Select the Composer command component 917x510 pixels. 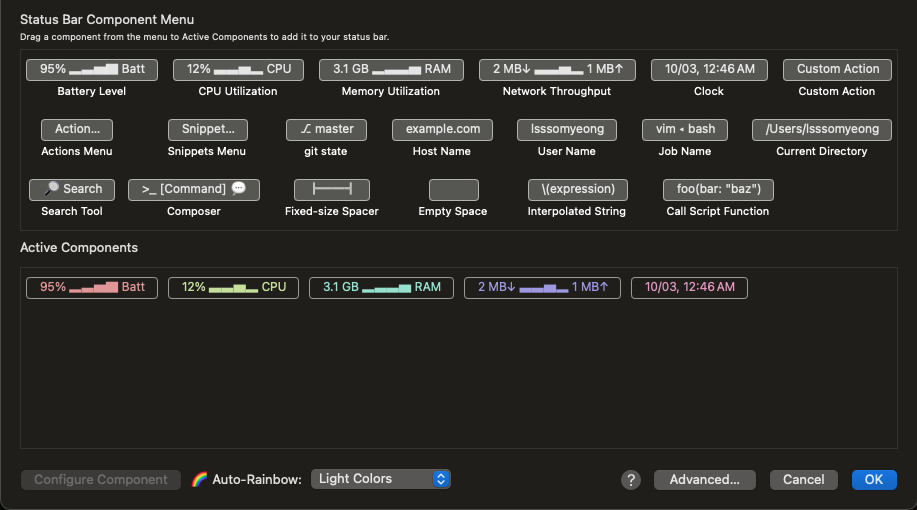(x=194, y=189)
